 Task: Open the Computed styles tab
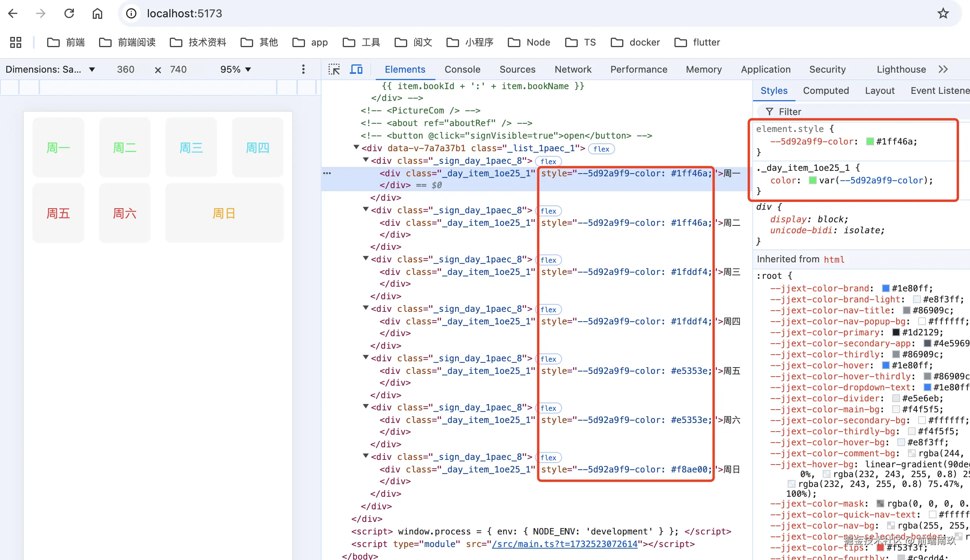825,91
